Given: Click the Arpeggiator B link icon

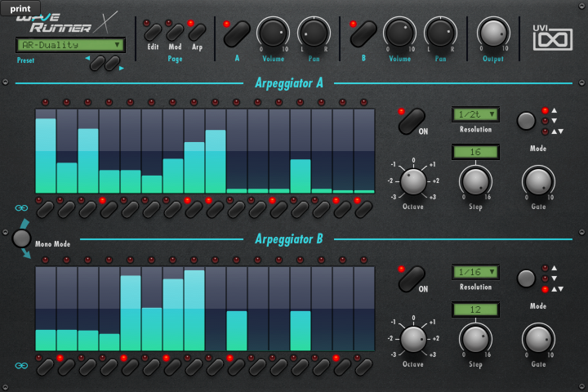Looking at the screenshot, I should point(21,365).
